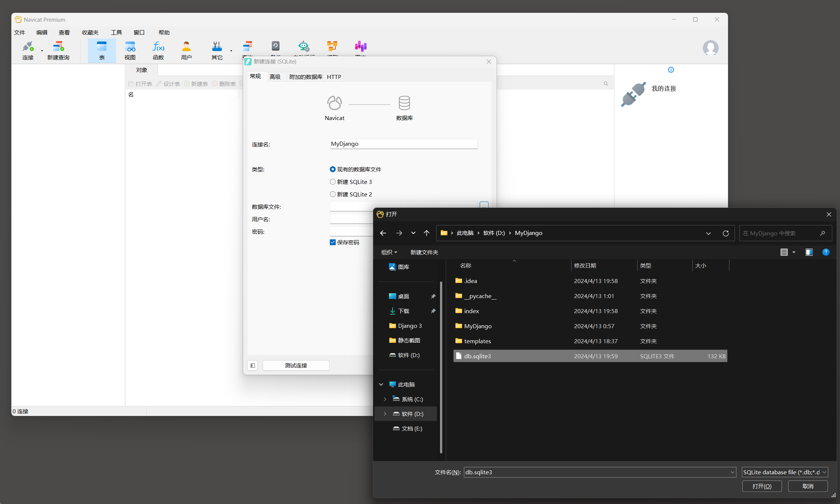840x504 pixels.
Task: Open the 文件 menu
Action: coord(19,32)
